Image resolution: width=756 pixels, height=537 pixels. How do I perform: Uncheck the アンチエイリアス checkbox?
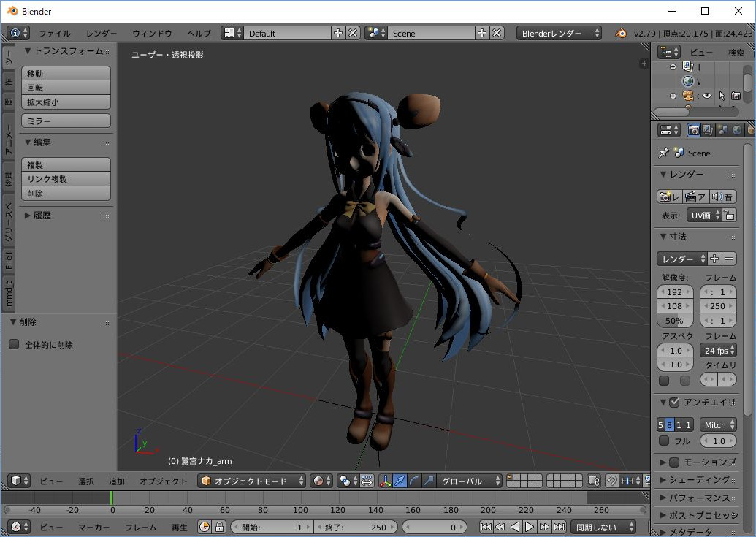pos(674,402)
